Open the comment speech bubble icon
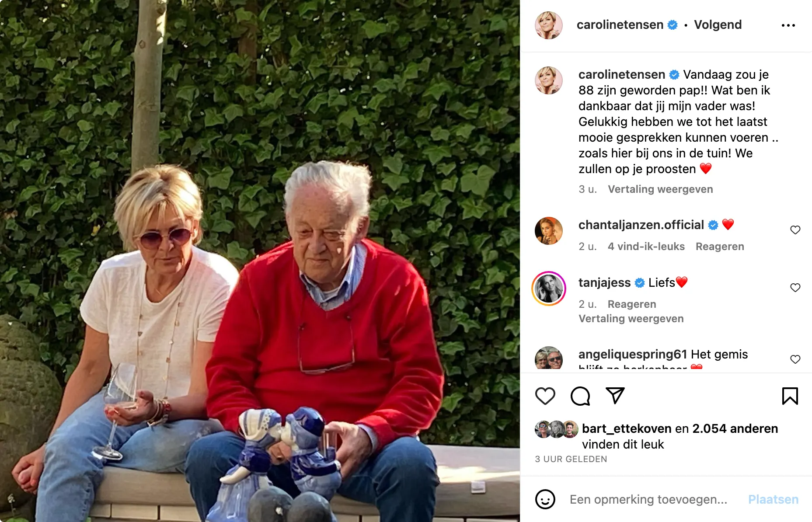 point(580,396)
